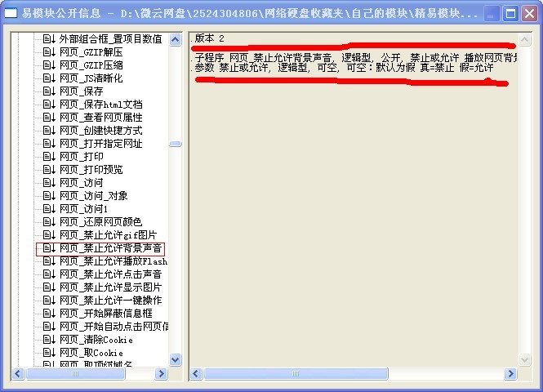Select tree item 网页_禁止允许一键操作
The width and height of the screenshot is (543, 392).
pos(110,301)
